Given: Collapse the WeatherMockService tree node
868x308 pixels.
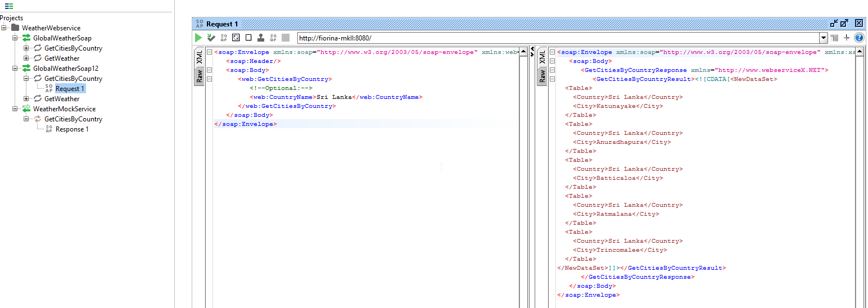Looking at the screenshot, I should tap(15, 109).
